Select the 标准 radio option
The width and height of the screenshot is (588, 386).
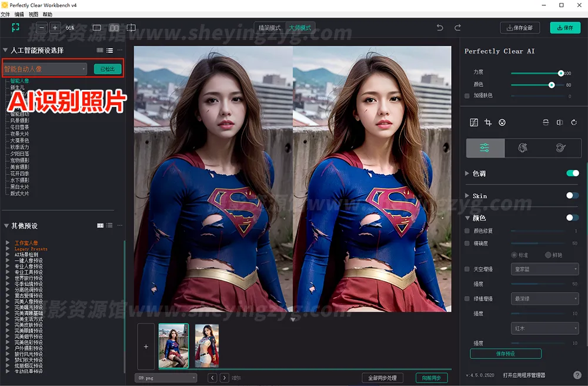click(514, 255)
